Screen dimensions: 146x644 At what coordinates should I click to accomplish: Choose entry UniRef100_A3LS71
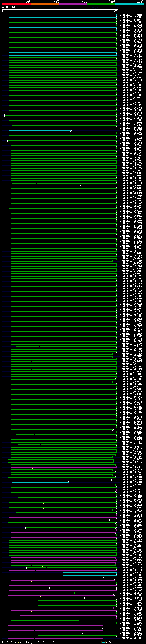pyautogui.click(x=131, y=510)
